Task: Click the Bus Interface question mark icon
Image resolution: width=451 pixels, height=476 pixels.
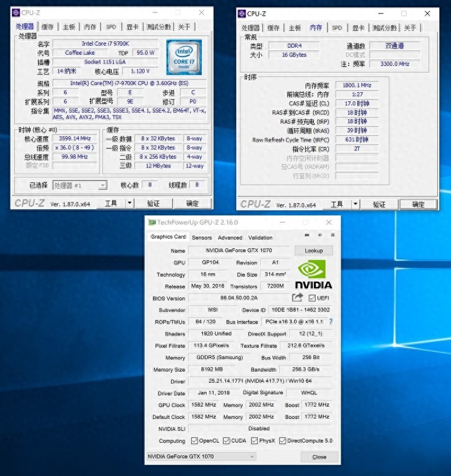Action: pos(331,321)
